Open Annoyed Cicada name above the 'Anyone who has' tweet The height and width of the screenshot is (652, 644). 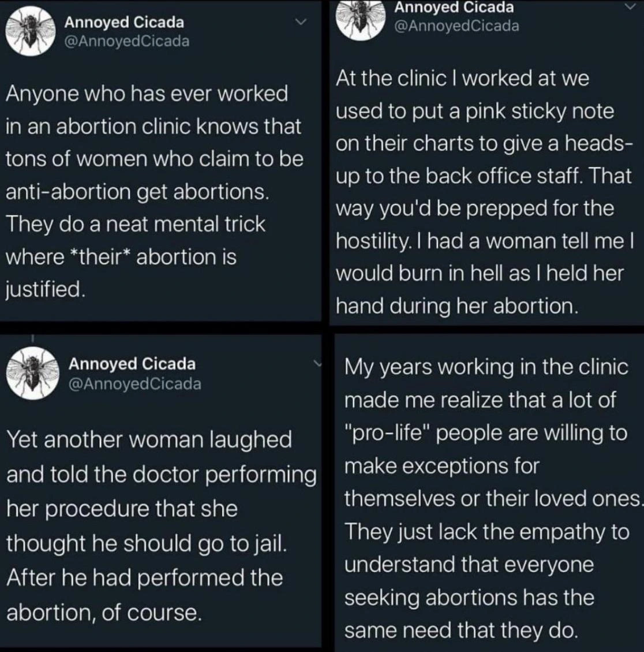pyautogui.click(x=124, y=23)
